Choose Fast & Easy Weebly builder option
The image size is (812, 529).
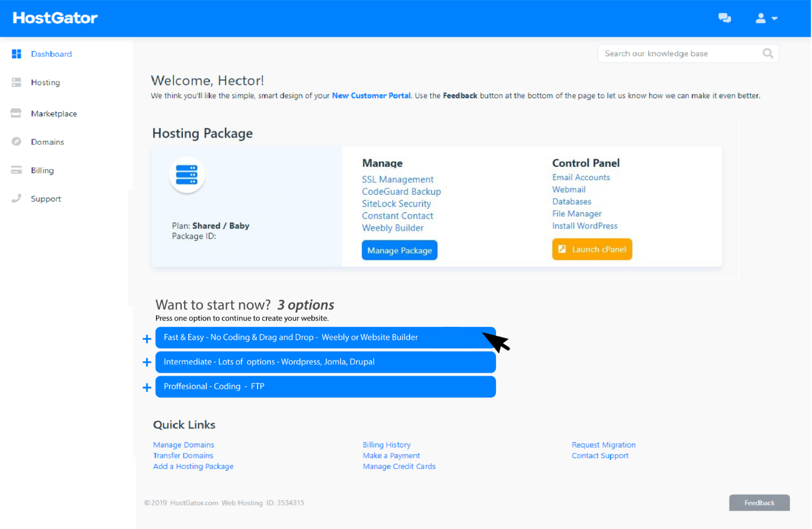click(x=325, y=338)
